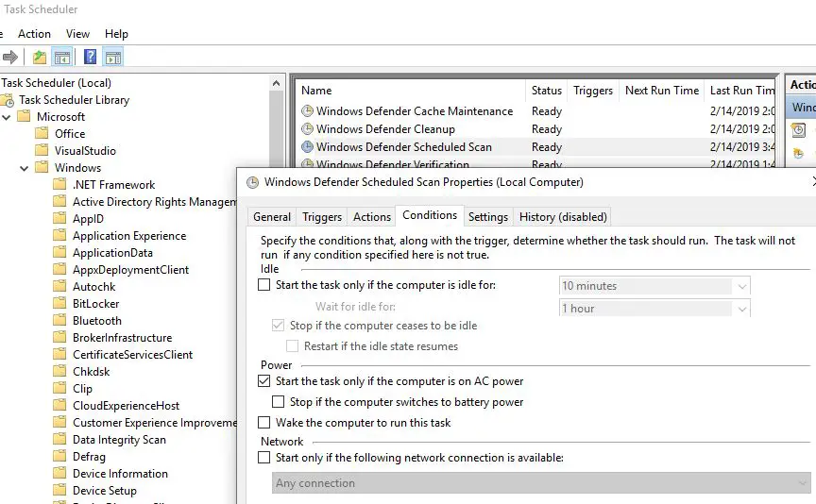Open the Any connection network dropdown
The width and height of the screenshot is (816, 504).
click(x=541, y=483)
